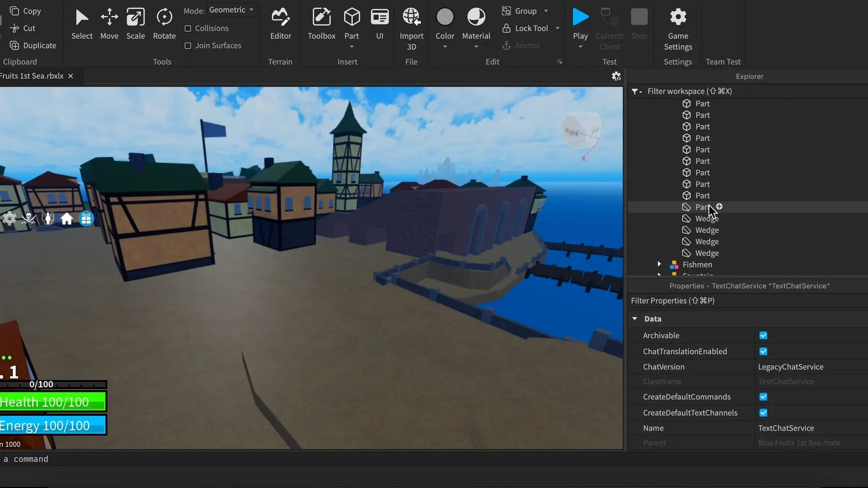Open the Explorer filter options dropdown
The image size is (868, 488).
[637, 91]
